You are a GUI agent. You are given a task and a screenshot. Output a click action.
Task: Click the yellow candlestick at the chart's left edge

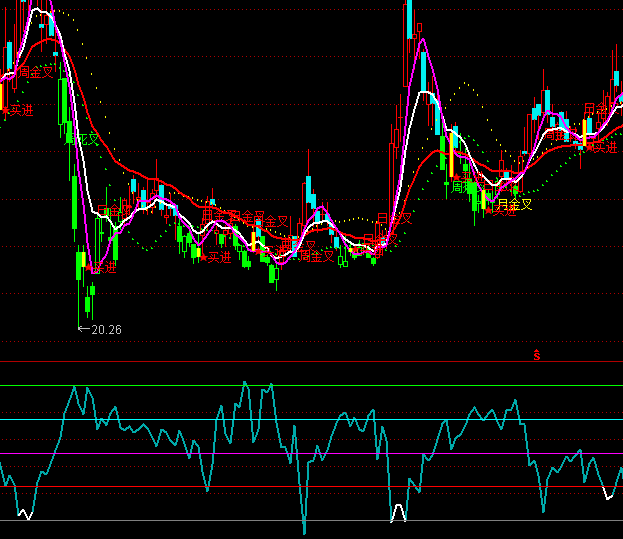(3, 93)
